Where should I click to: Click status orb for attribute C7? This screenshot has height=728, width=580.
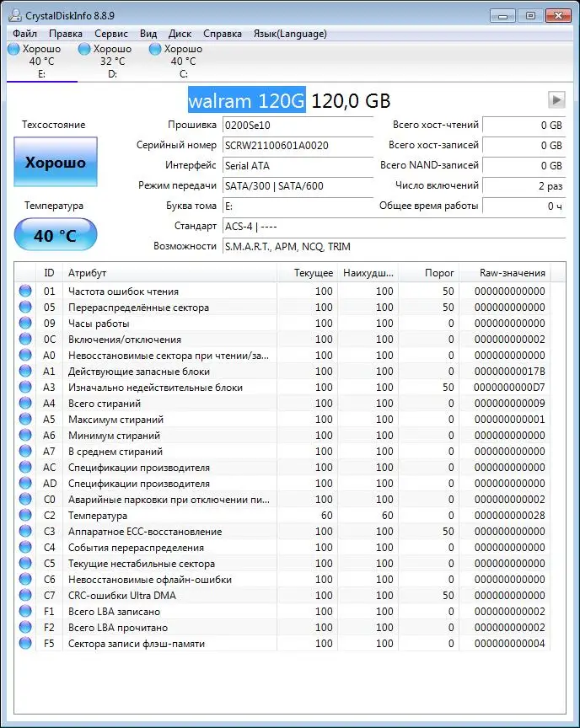25,595
